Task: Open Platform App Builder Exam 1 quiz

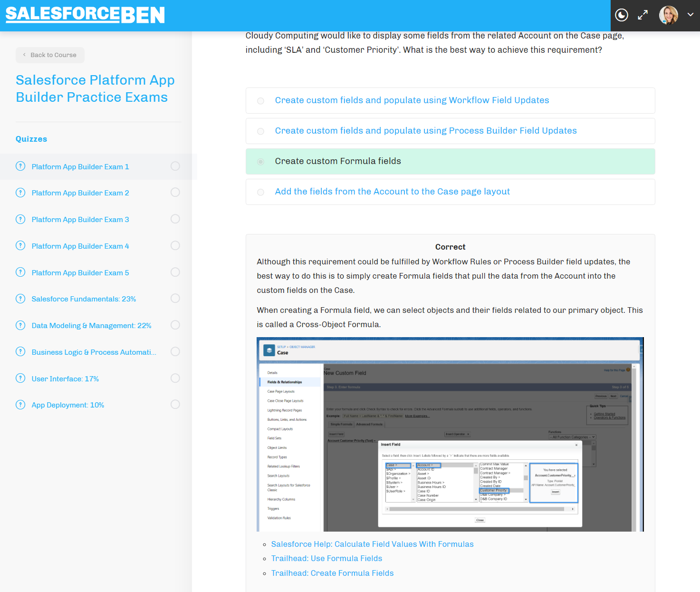Action: tap(80, 167)
